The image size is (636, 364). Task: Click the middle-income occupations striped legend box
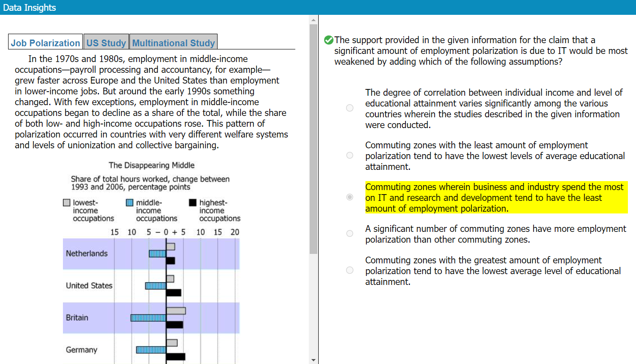pos(130,203)
